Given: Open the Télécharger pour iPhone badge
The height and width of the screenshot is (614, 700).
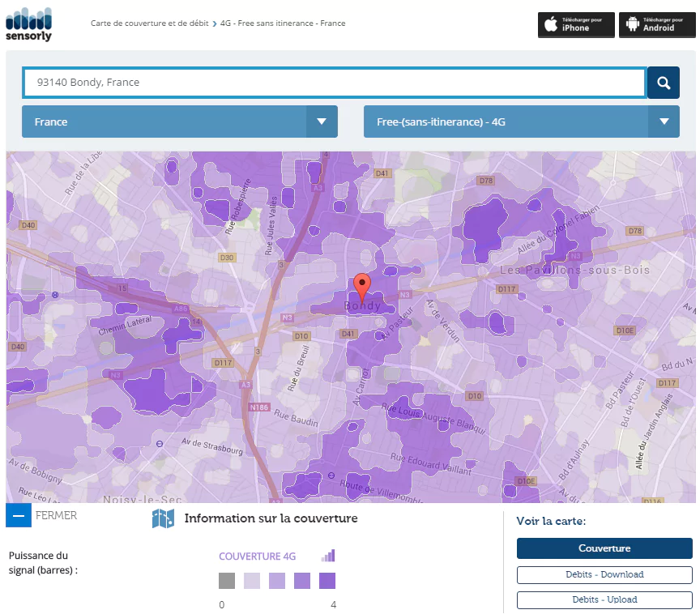Looking at the screenshot, I should [576, 24].
